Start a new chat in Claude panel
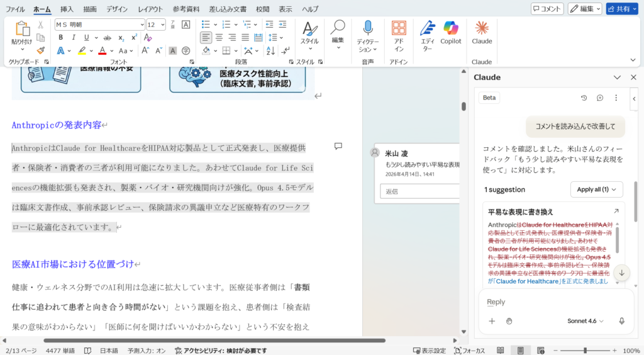 600,98
